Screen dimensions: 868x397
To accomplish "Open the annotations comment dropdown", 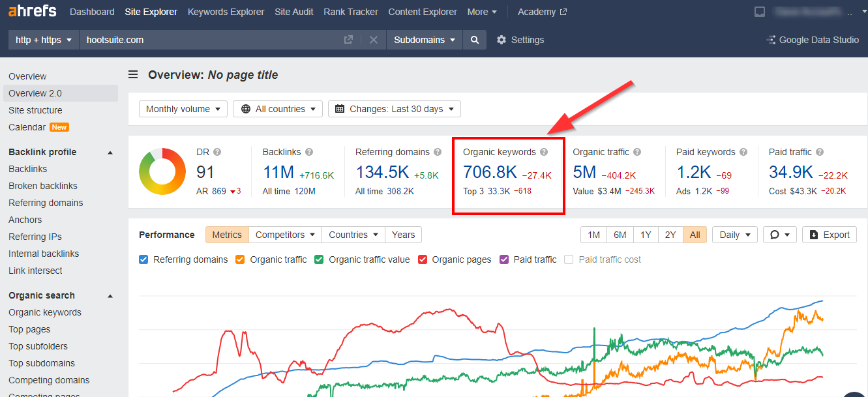I will pos(780,235).
